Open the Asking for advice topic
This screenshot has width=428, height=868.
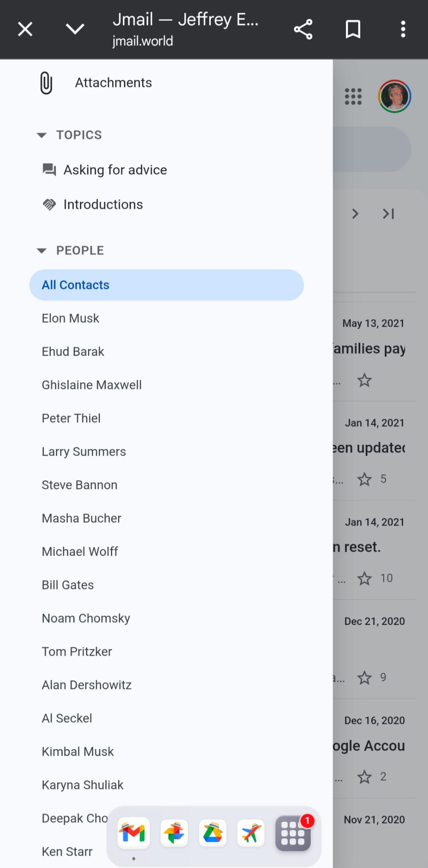[x=115, y=170]
